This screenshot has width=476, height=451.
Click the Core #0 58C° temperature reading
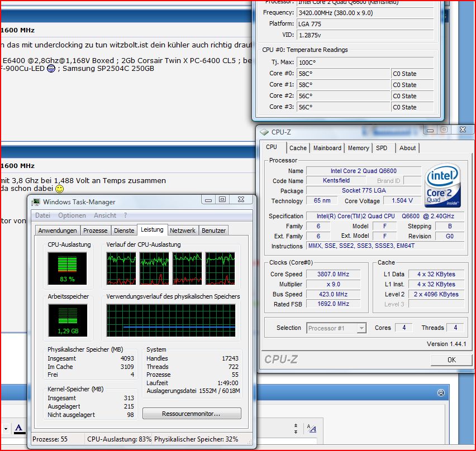[x=343, y=74]
